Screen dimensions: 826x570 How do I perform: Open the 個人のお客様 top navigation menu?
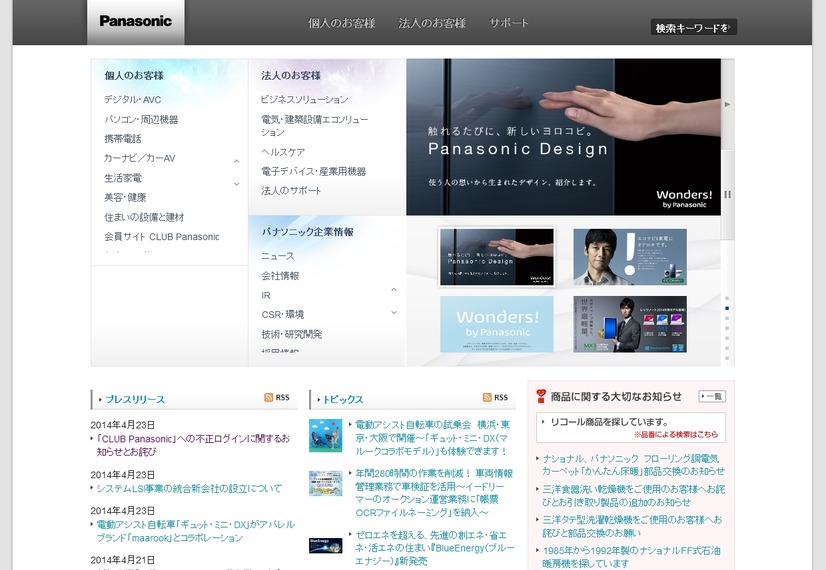(341, 23)
